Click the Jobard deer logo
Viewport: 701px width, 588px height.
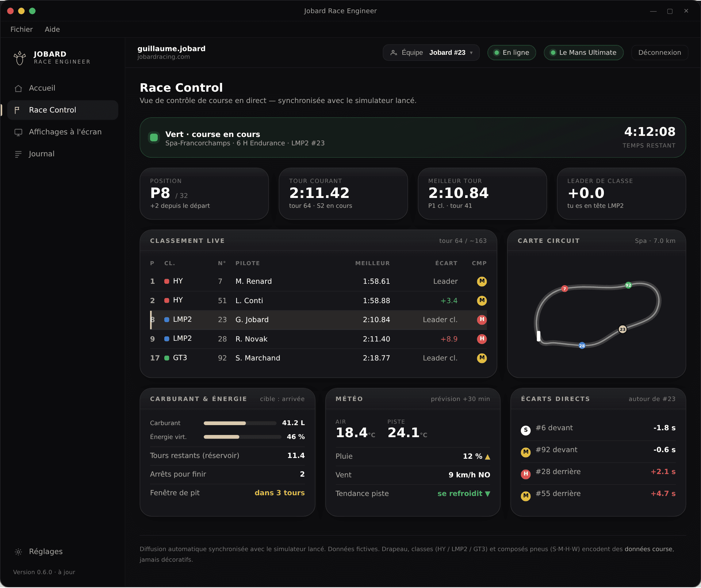point(20,58)
